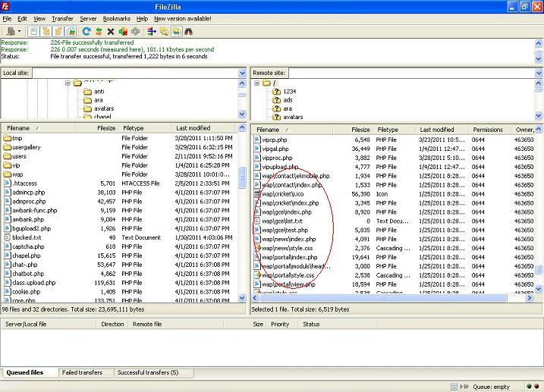Click the directory comparison icon
The height and width of the screenshot is (392, 544).
click(164, 32)
